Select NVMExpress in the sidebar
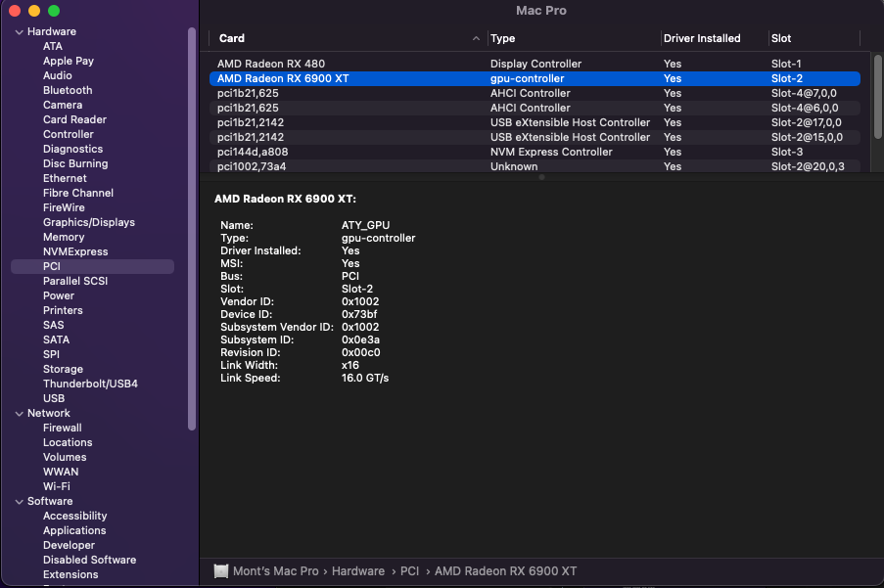 click(x=75, y=251)
